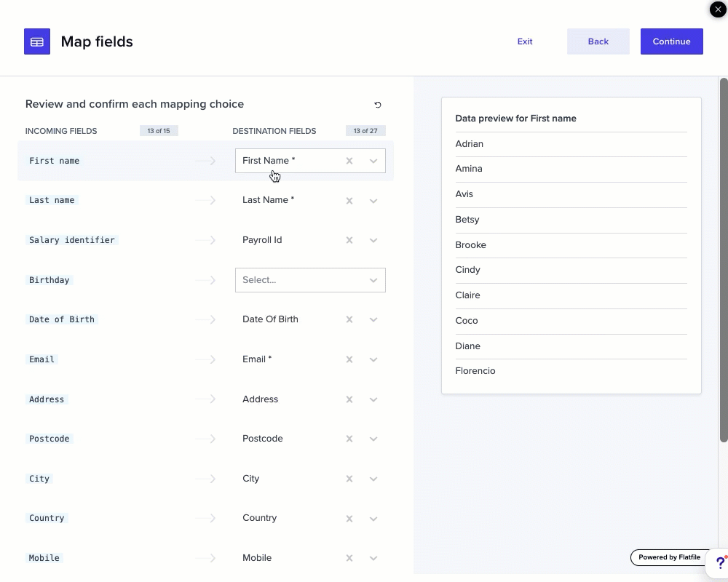Viewport: 728px width, 582px height.
Task: Clear the City destination mapping
Action: tap(349, 479)
